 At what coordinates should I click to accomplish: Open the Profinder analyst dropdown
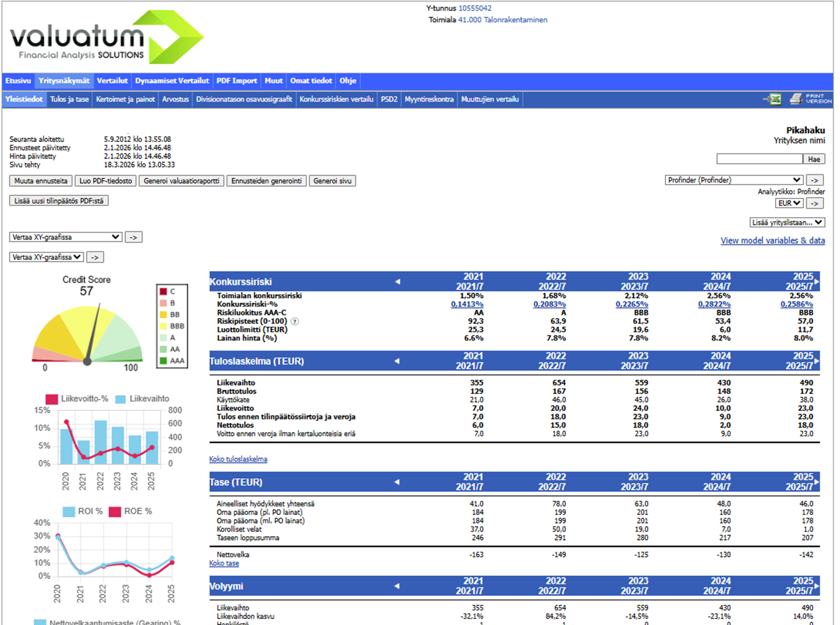(734, 180)
